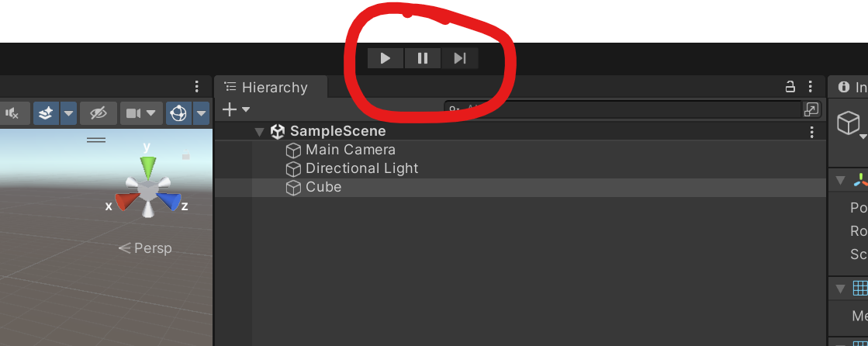The width and height of the screenshot is (868, 346).
Task: Collapse the SampleScene tree
Action: coord(258,132)
